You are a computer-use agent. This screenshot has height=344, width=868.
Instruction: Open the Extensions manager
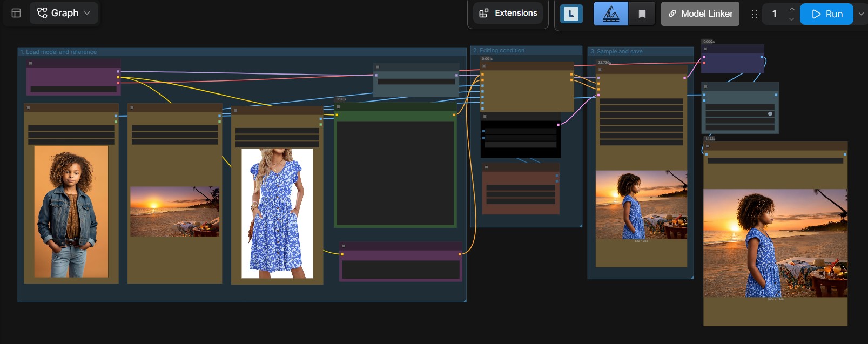[x=508, y=13]
